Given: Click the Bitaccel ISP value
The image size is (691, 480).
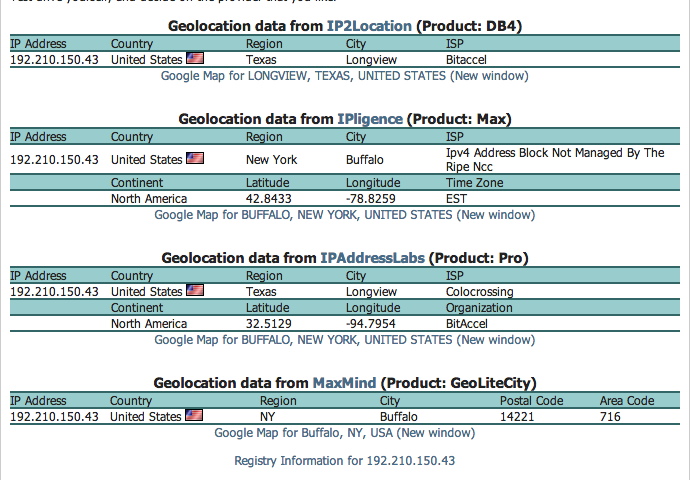Looking at the screenshot, I should [x=466, y=60].
